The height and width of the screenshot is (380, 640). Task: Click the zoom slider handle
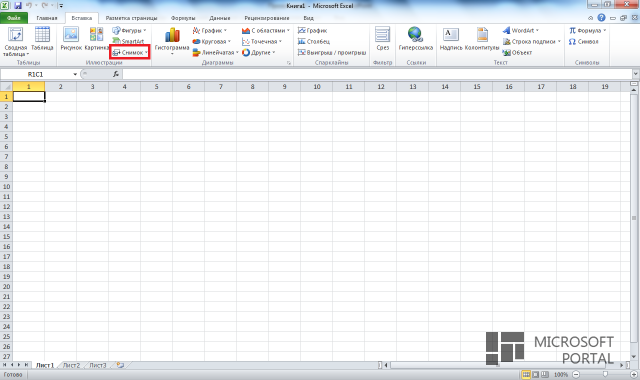tap(605, 374)
